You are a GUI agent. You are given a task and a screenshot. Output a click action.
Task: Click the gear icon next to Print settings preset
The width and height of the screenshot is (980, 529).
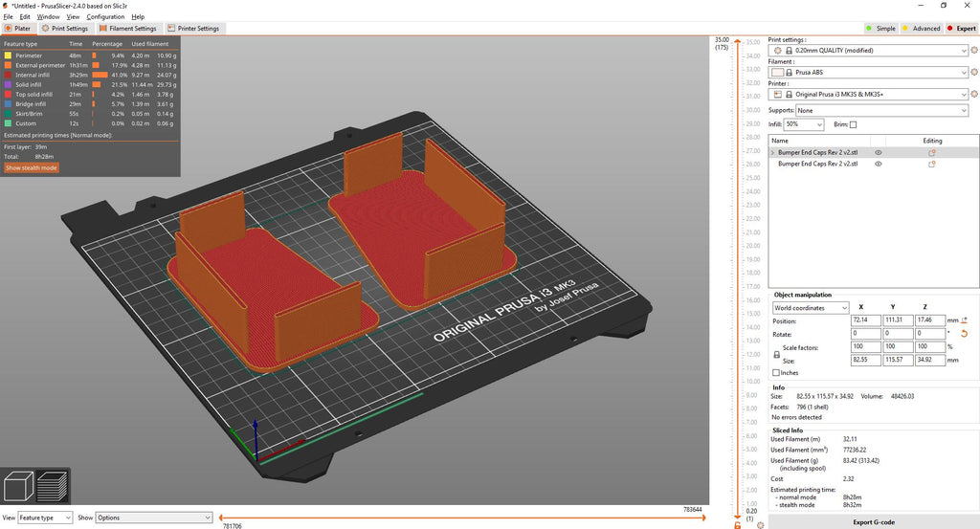(974, 50)
